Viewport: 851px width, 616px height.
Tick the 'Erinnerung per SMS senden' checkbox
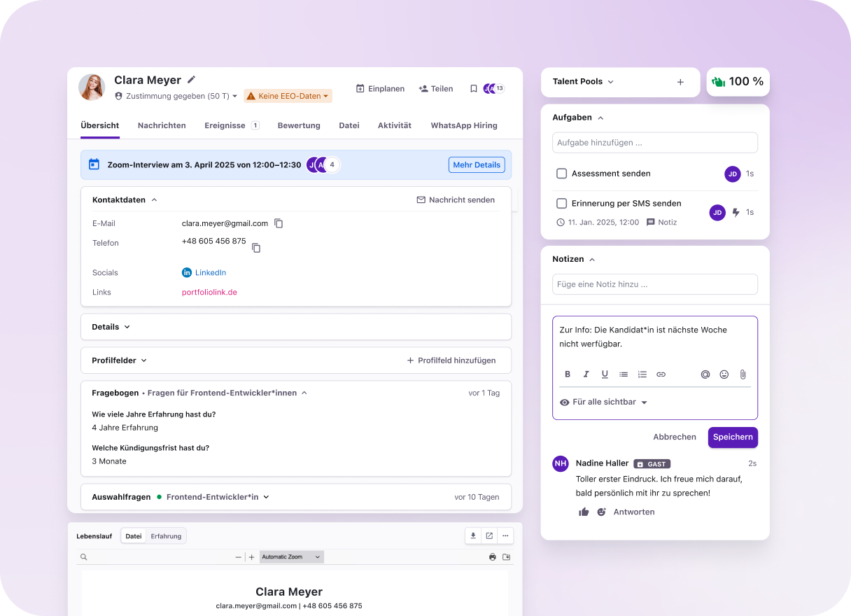pos(561,204)
